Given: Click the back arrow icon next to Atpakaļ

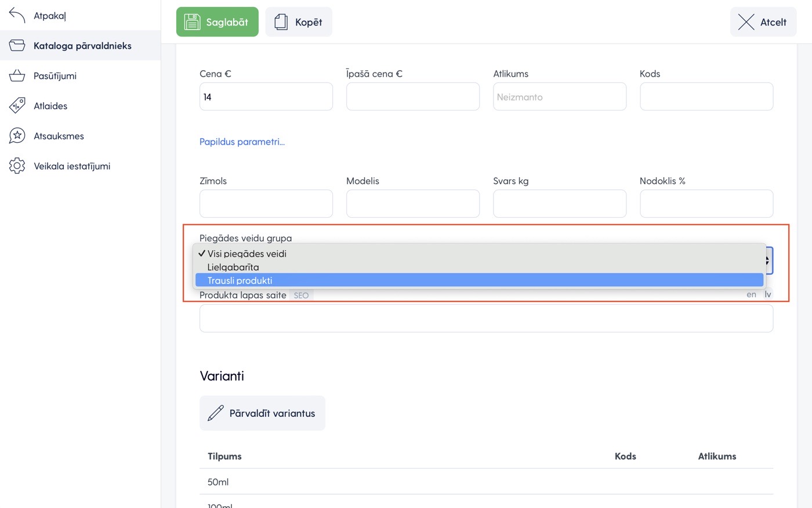Looking at the screenshot, I should click(17, 16).
